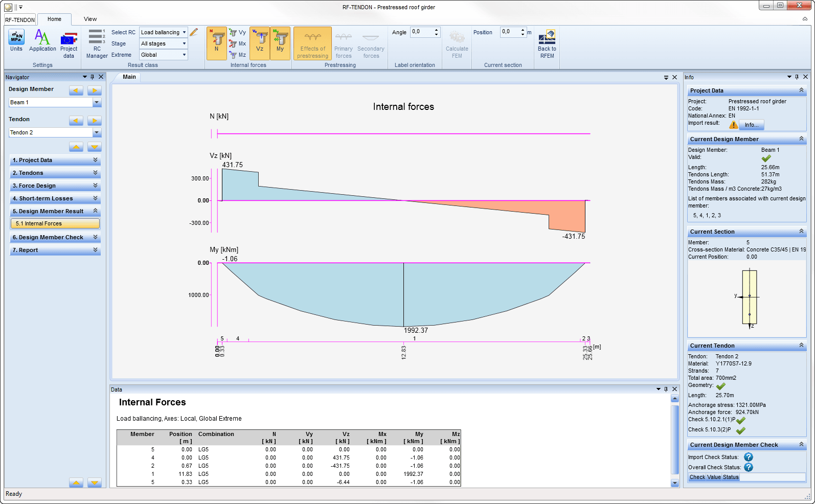Image resolution: width=815 pixels, height=504 pixels.
Task: Expand 6. Design Member Check section
Action: coord(55,237)
